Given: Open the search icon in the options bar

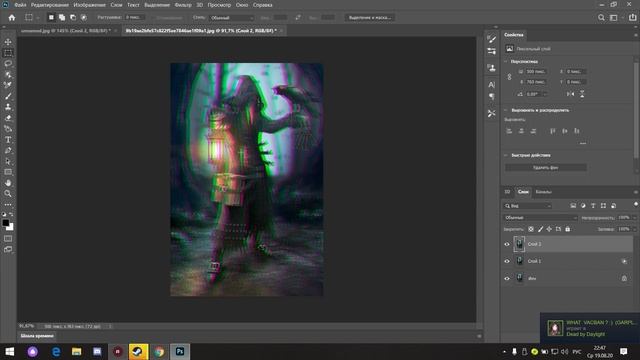Looking at the screenshot, I should coord(601,18).
